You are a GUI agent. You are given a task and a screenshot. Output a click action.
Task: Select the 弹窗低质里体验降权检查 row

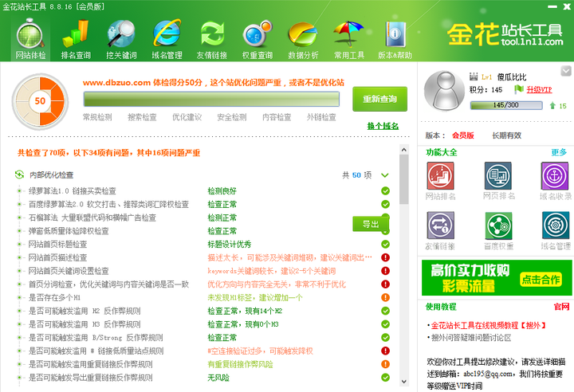pyautogui.click(x=203, y=231)
